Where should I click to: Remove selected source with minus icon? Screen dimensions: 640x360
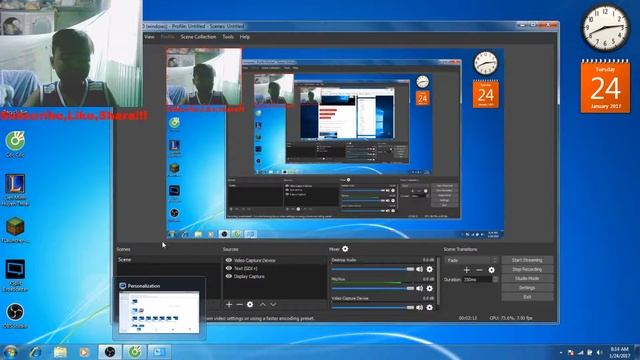click(x=240, y=304)
